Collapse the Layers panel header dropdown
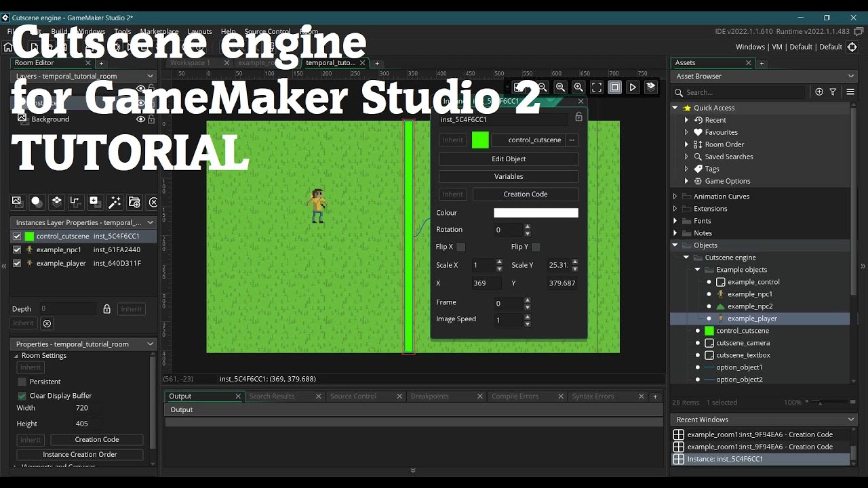This screenshot has width=868, height=488. coord(151,77)
